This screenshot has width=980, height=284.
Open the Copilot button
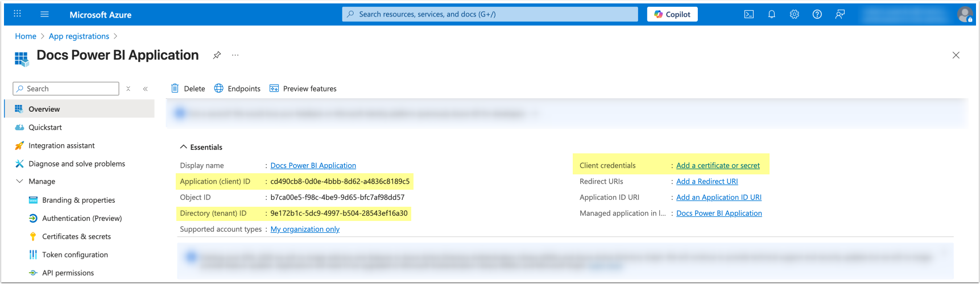(672, 14)
